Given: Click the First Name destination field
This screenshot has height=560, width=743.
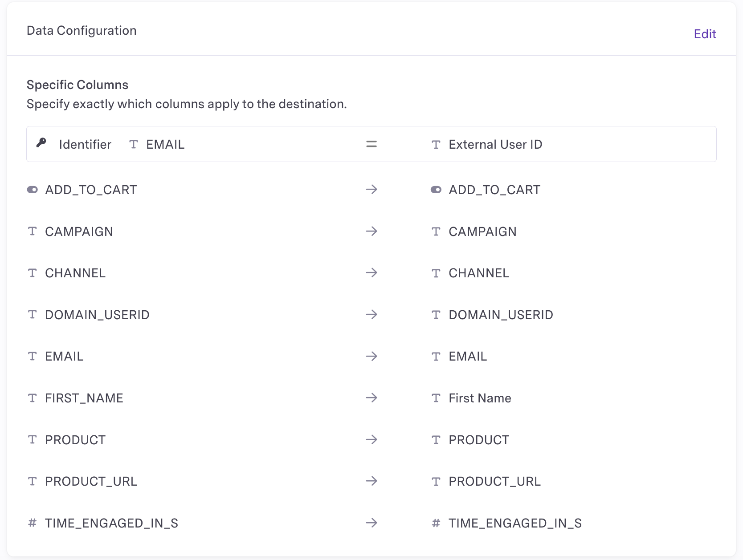Looking at the screenshot, I should 480,398.
